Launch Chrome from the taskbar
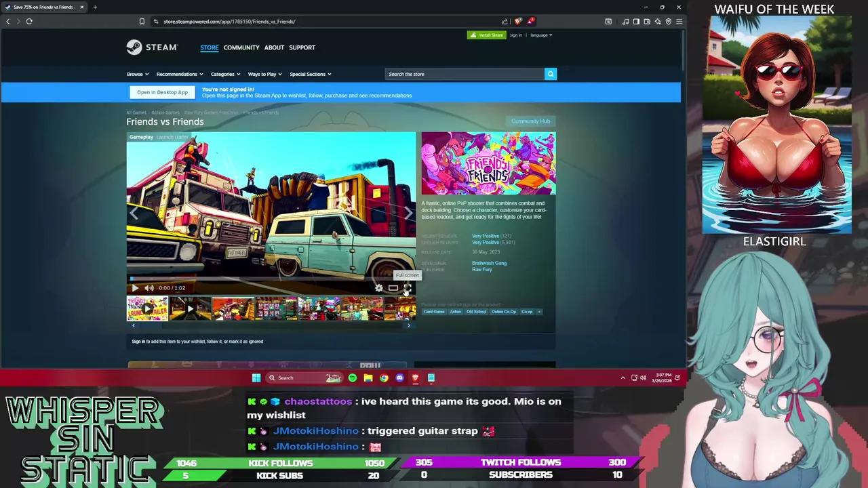The image size is (868, 488). pyautogui.click(x=384, y=378)
